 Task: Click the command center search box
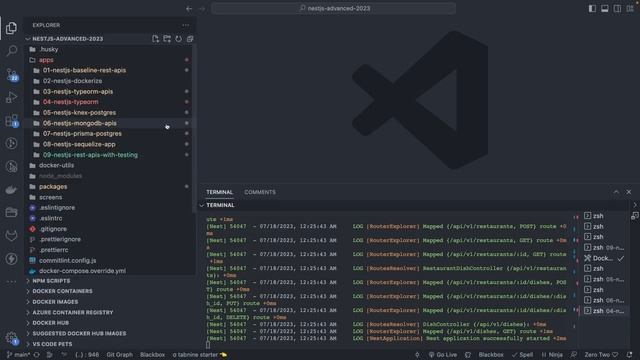(333, 9)
